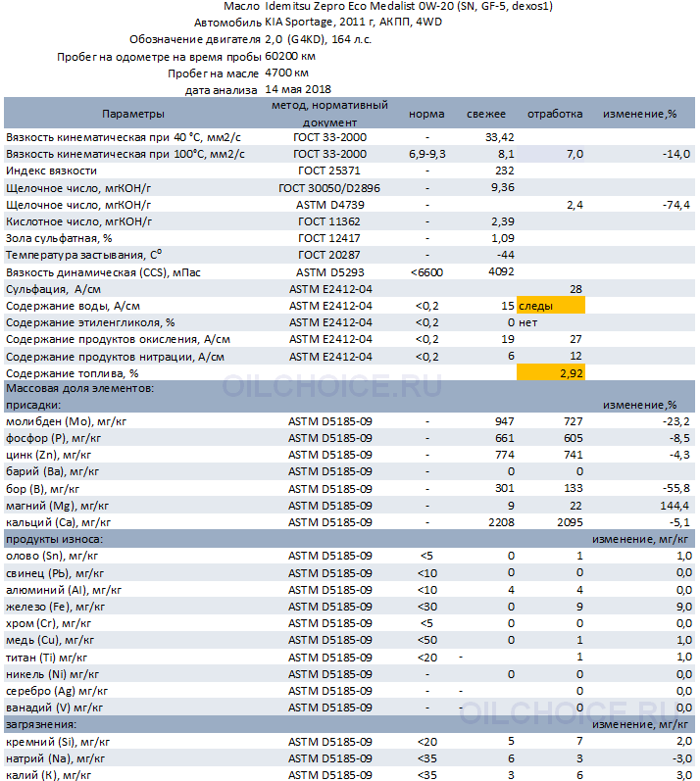Select the 'хром (Cr), мг/кг' row label
This screenshot has width=700, height=781.
click(x=48, y=623)
